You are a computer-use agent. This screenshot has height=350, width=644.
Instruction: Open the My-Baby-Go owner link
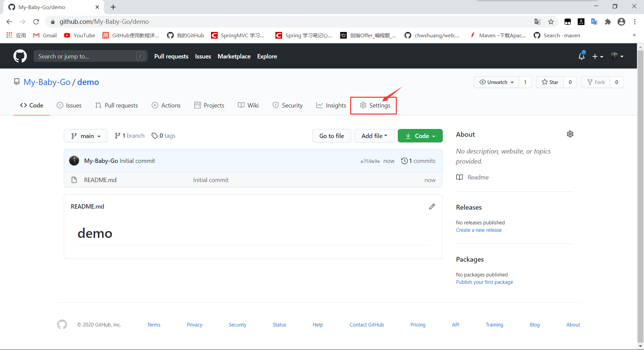pos(47,82)
